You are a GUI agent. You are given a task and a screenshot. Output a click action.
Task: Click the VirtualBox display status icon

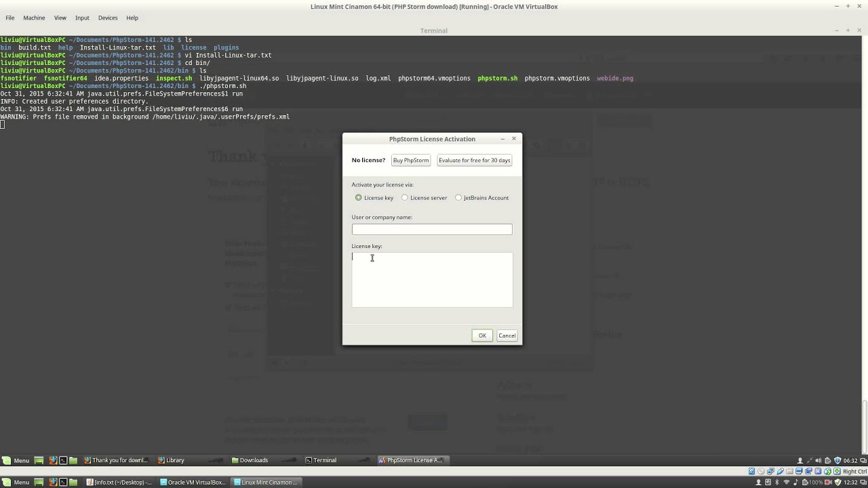[799, 471]
